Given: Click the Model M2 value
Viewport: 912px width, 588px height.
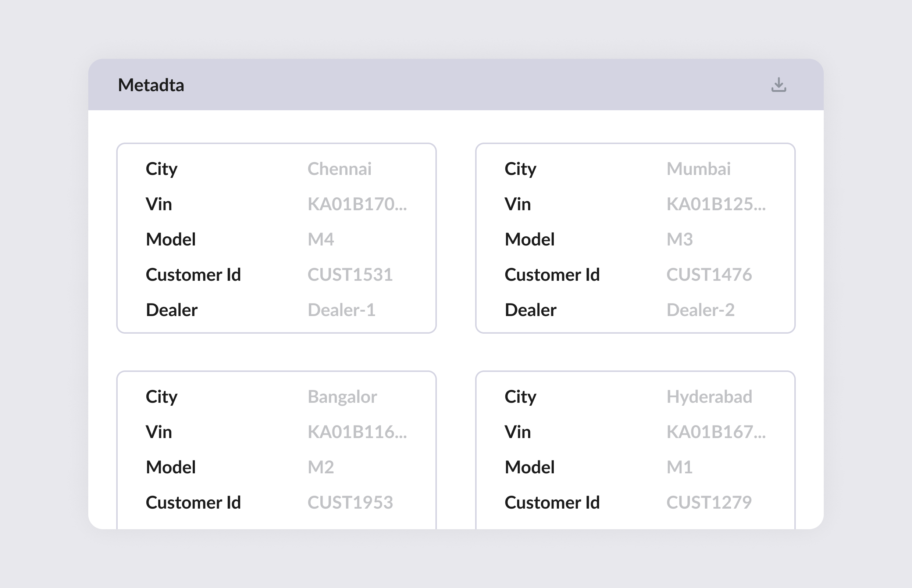Looking at the screenshot, I should [x=321, y=467].
